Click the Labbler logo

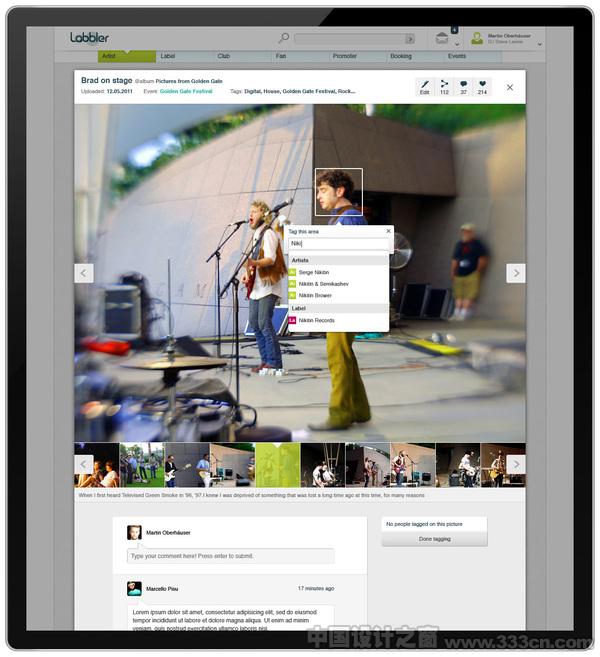(89, 38)
